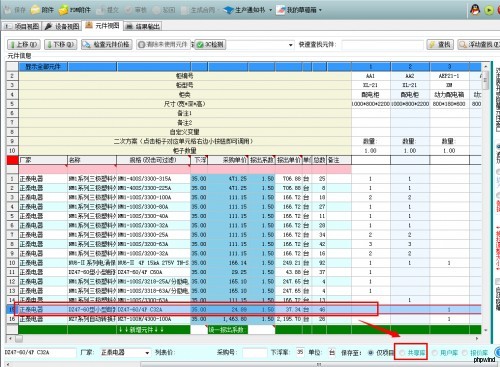Click the 厂家 column header

coord(43,160)
